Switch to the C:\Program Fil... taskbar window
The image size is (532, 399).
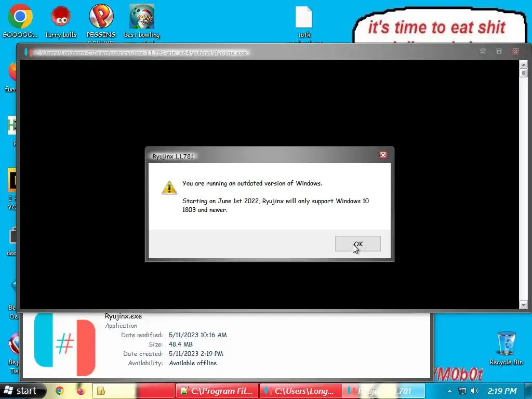point(217,391)
